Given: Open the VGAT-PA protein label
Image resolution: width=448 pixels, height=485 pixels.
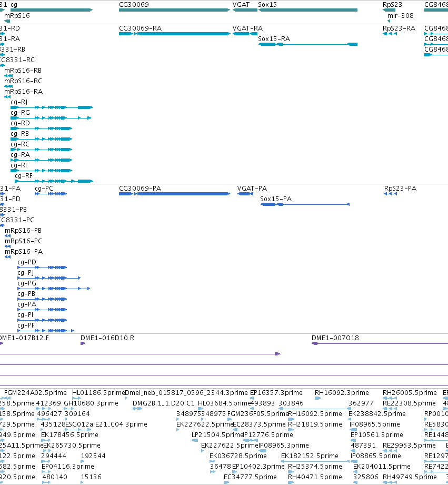Looking at the screenshot, I should (x=252, y=189).
